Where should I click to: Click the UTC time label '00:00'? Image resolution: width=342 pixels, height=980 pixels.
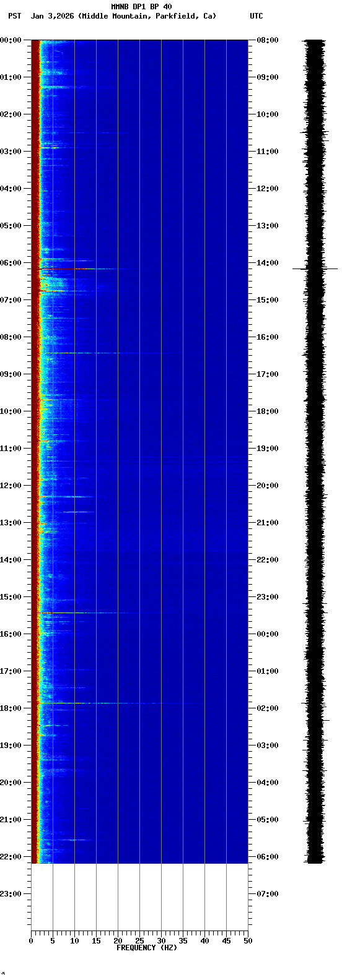pyautogui.click(x=267, y=634)
